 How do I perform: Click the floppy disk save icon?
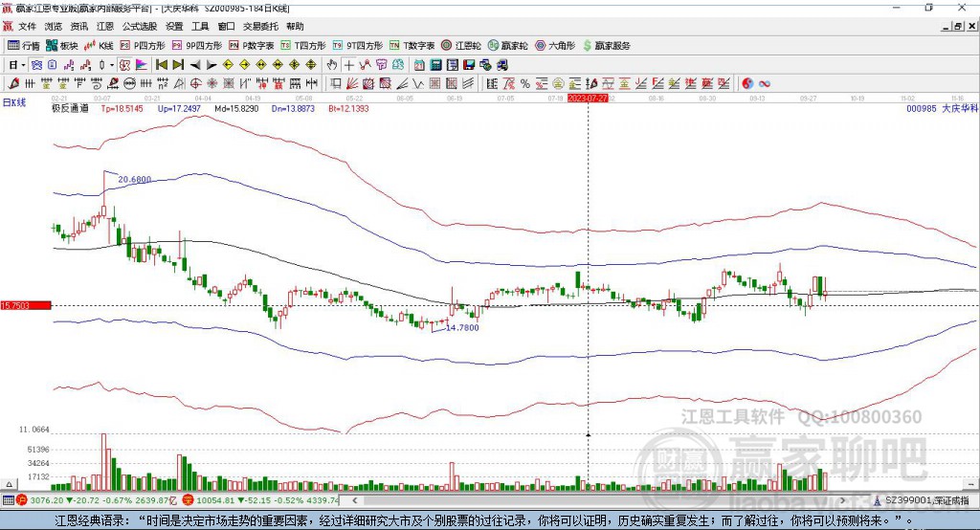point(469,65)
